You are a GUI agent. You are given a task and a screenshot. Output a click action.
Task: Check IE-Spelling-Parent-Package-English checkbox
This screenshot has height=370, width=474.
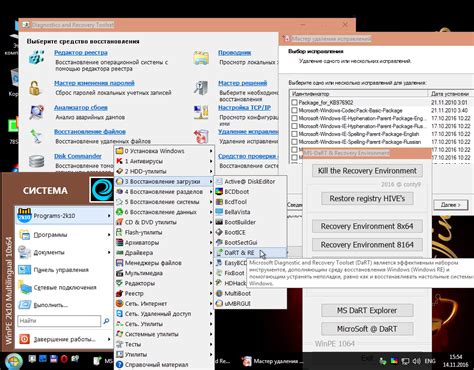point(294,134)
